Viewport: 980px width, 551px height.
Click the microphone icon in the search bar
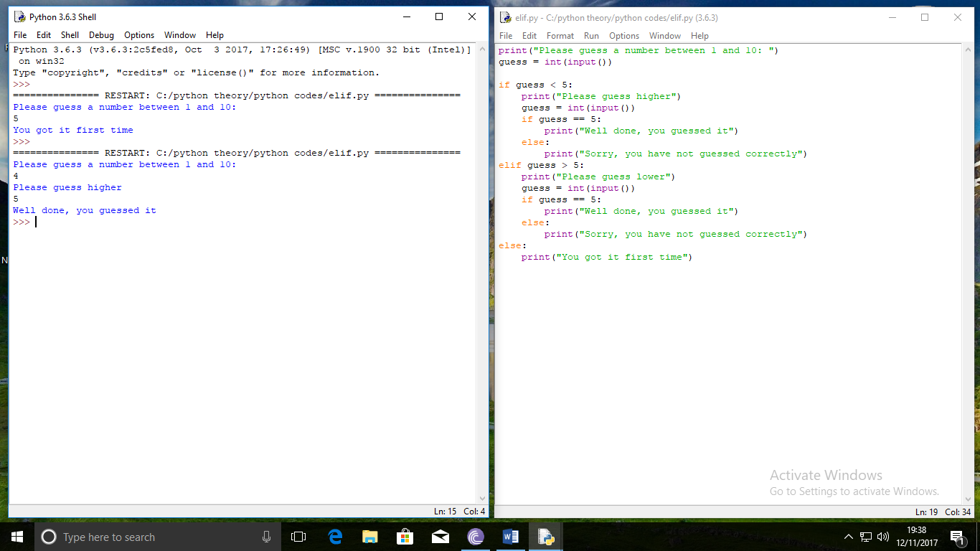coord(266,536)
